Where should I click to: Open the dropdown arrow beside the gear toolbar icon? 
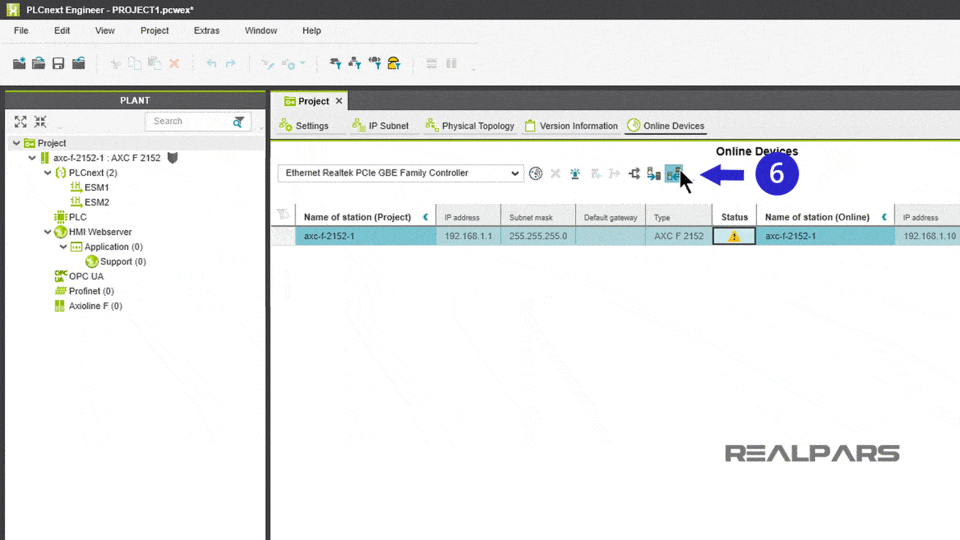point(303,63)
